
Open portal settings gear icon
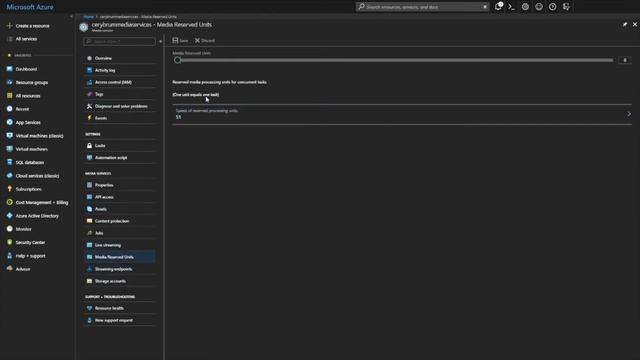[x=525, y=7]
